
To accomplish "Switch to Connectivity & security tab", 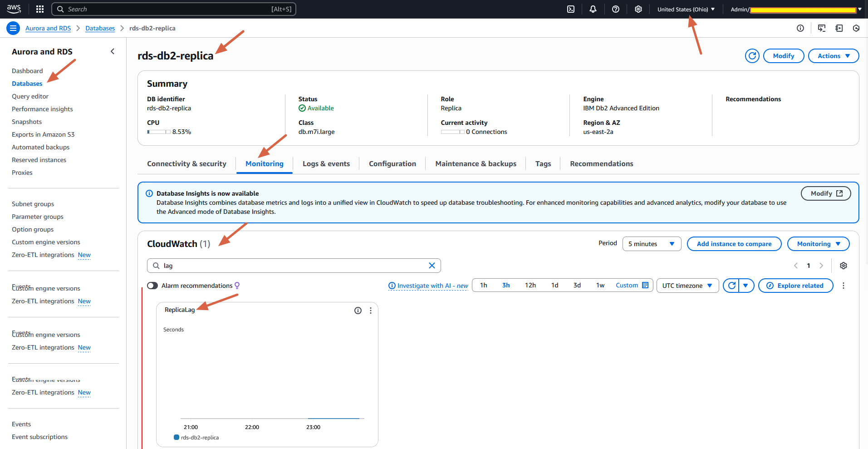I will [x=186, y=164].
